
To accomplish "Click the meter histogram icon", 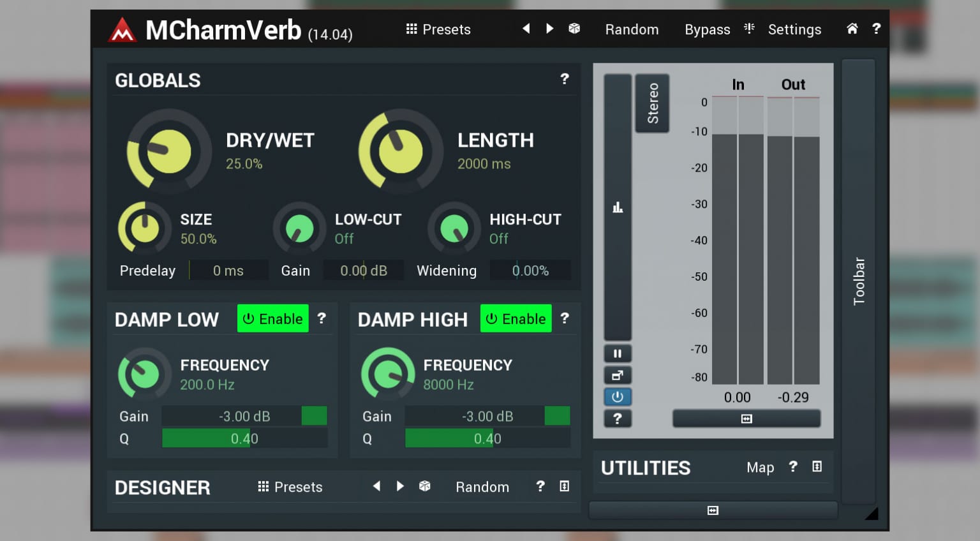I will coord(618,207).
